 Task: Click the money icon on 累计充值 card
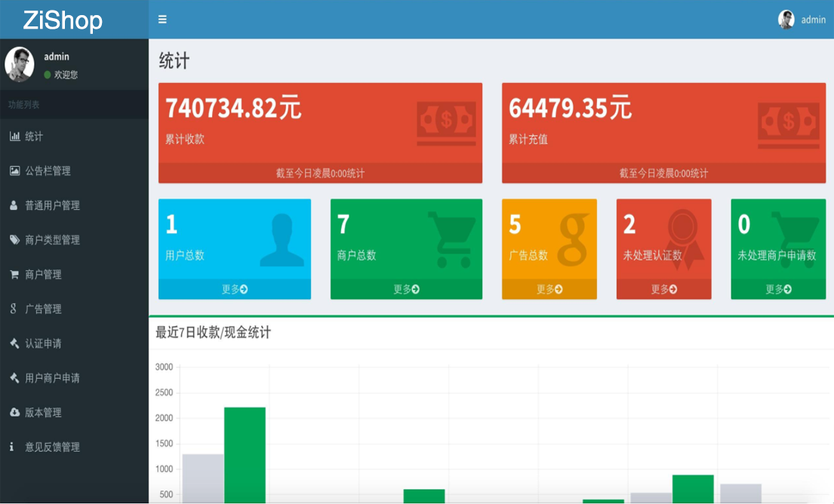[789, 125]
